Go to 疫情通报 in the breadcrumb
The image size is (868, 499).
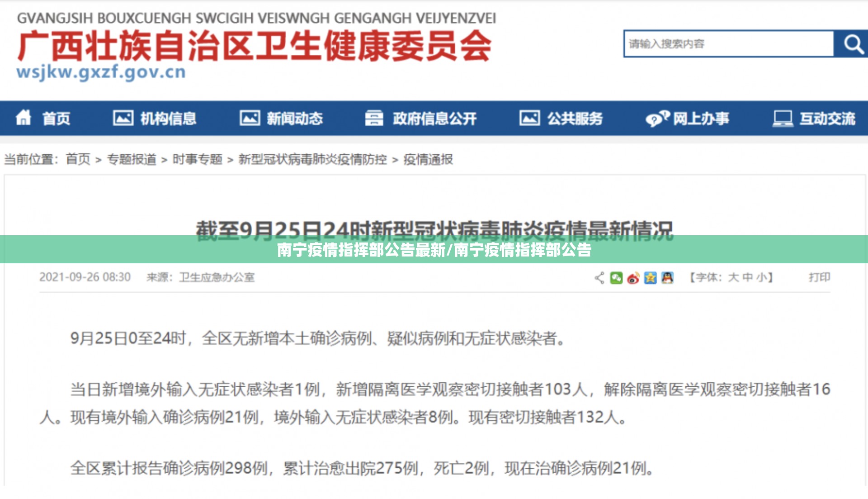tap(428, 159)
